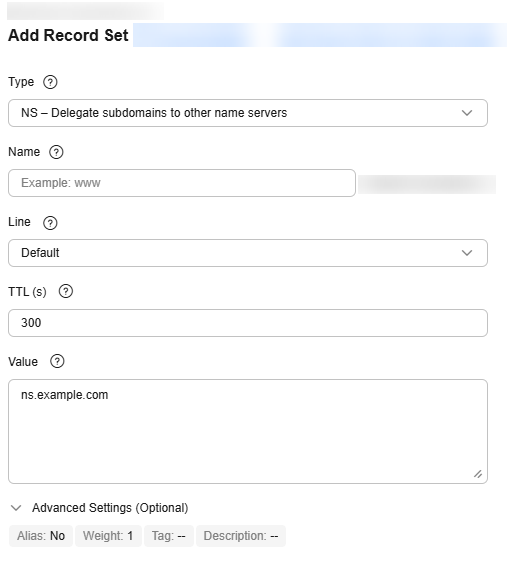Click the help icon beside TTL (s)
This screenshot has width=507, height=561.
tap(66, 291)
